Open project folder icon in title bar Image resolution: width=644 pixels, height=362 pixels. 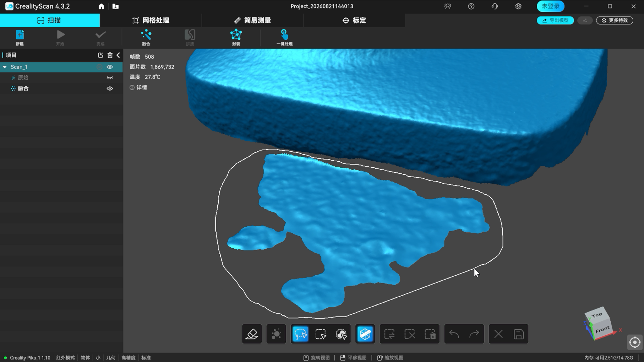(x=115, y=6)
